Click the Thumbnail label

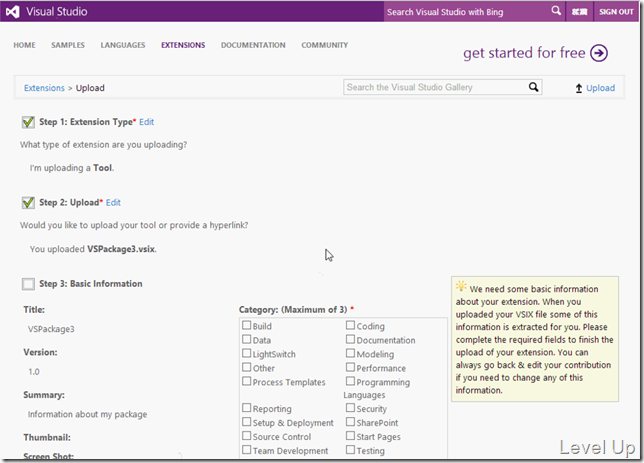[47, 438]
